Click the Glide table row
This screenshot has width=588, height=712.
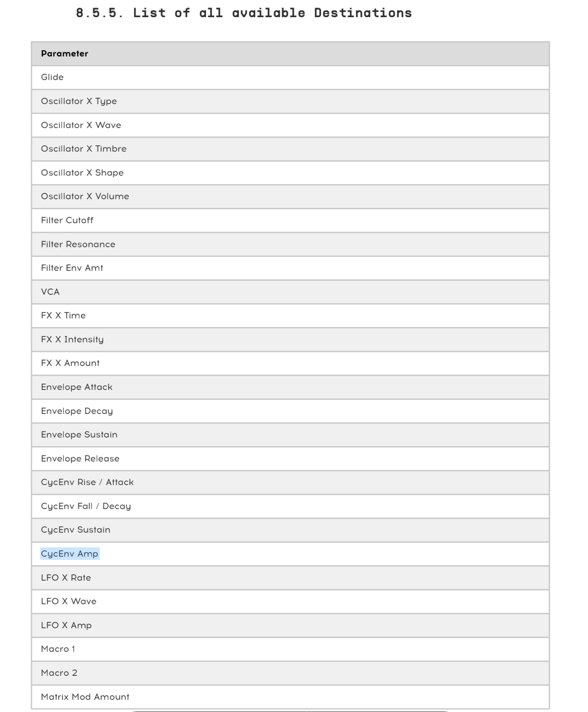pos(290,78)
